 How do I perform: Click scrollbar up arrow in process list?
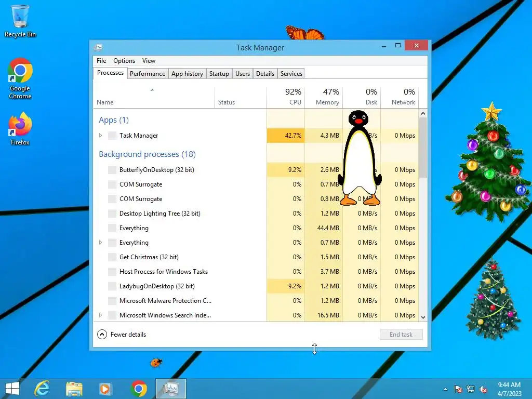coord(423,113)
